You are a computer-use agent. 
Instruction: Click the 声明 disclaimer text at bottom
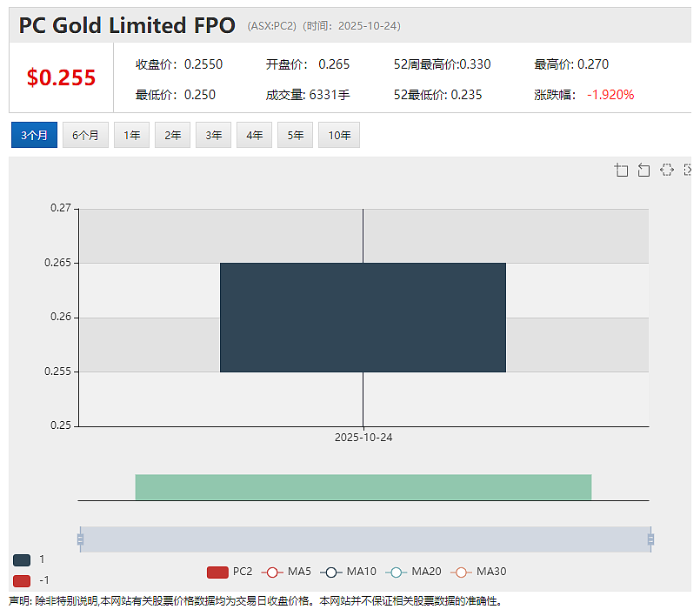256,601
